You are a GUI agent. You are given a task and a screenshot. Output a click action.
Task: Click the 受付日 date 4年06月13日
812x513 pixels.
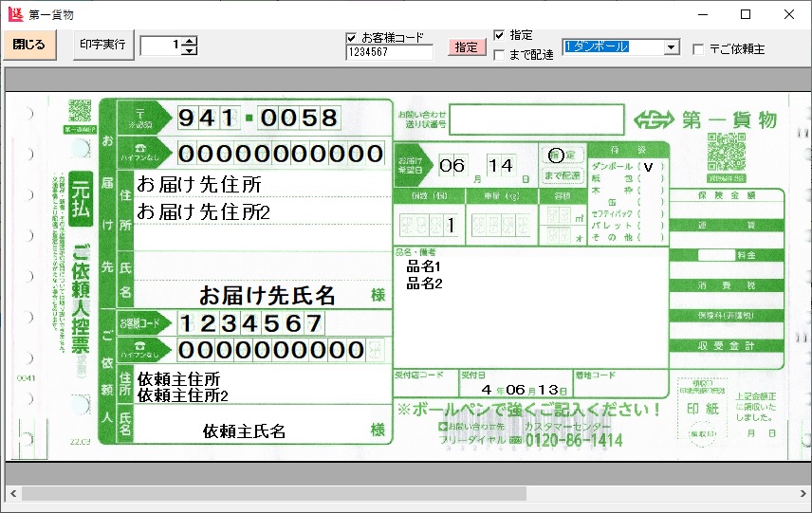tap(524, 390)
